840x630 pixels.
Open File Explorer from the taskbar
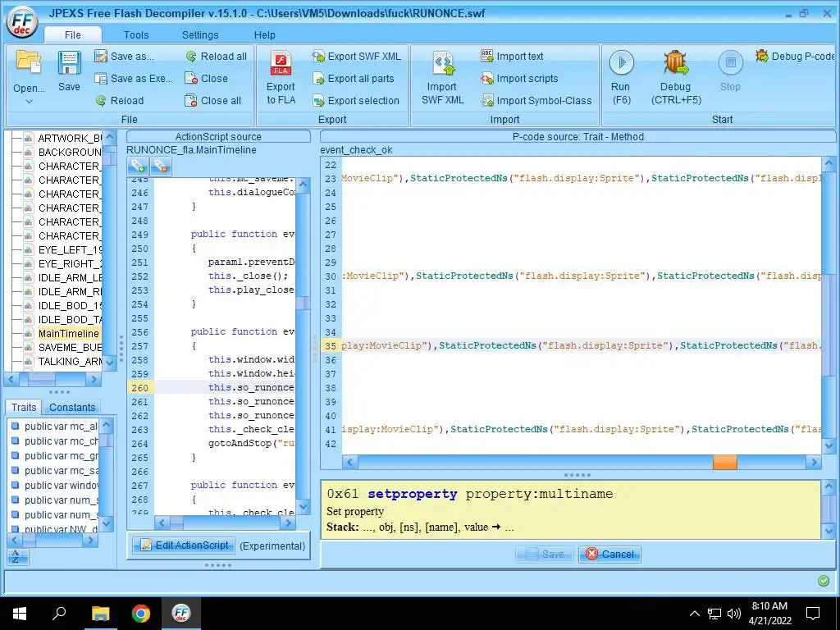pos(100,614)
